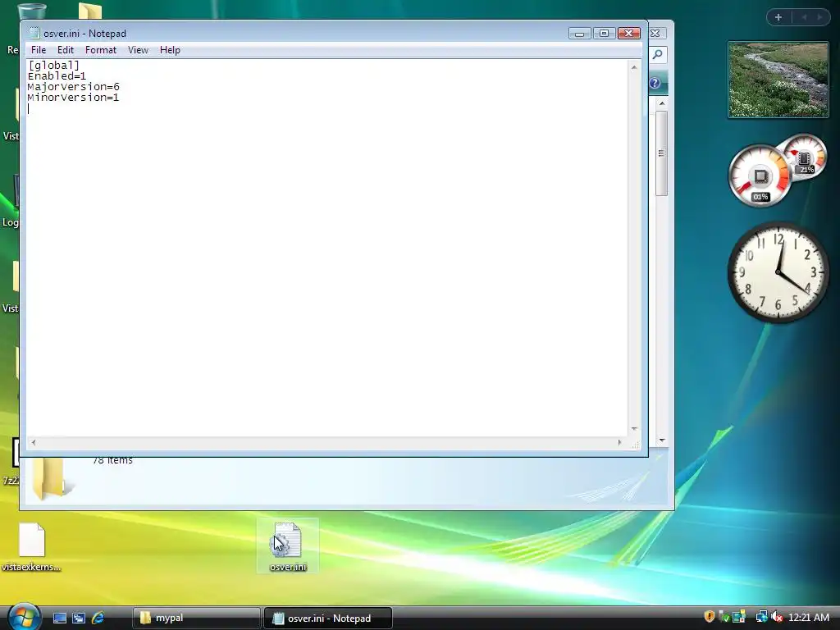Click the Notepad title bar icon
840x630 pixels.
(x=34, y=33)
